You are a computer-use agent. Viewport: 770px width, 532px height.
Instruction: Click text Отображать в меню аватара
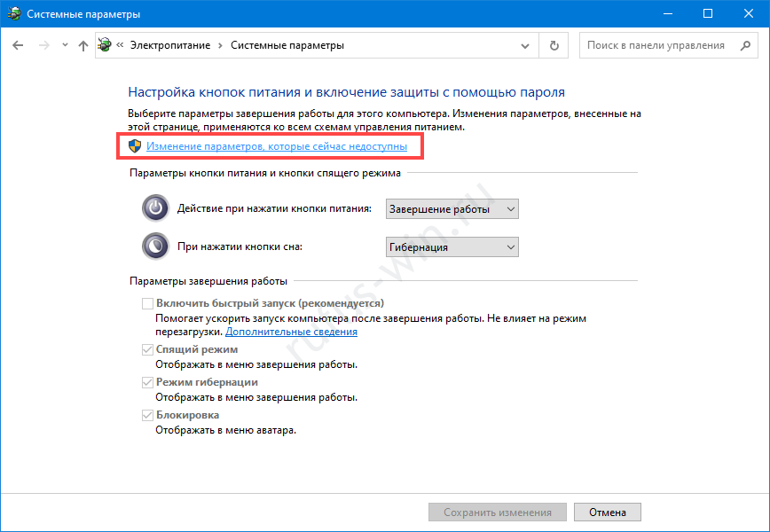coord(226,430)
